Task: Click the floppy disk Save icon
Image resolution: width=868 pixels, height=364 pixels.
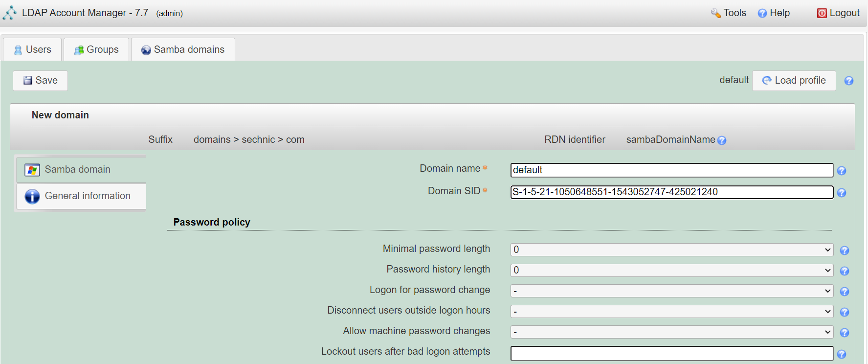Action: (x=28, y=80)
